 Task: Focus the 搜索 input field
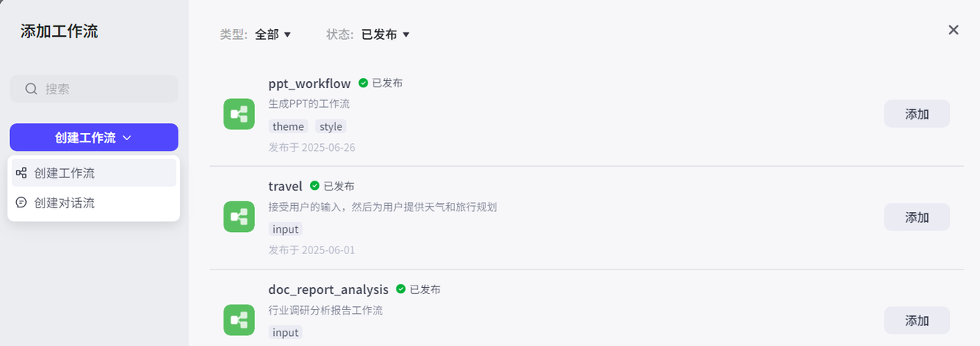pos(103,89)
